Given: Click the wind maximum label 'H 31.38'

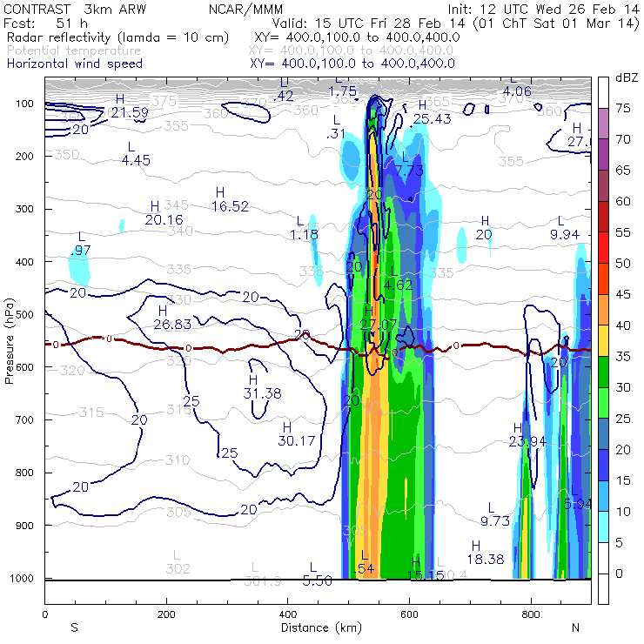Looking at the screenshot, I should 262,387.
